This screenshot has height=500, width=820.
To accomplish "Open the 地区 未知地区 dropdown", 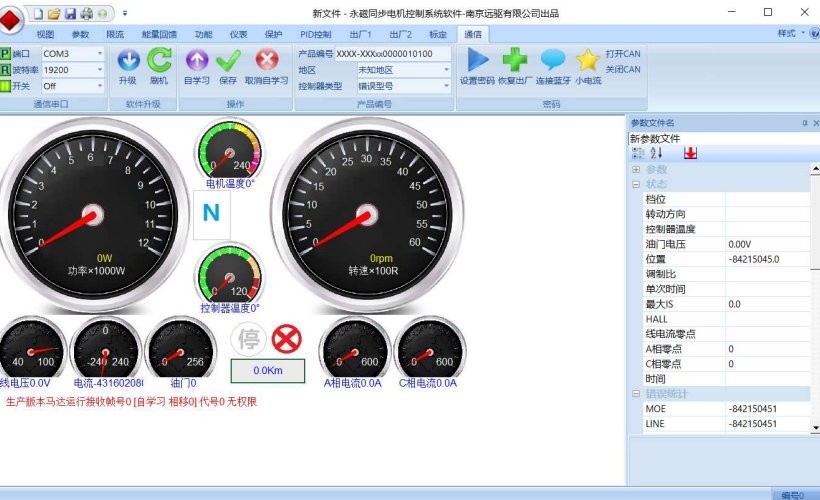I will [446, 70].
